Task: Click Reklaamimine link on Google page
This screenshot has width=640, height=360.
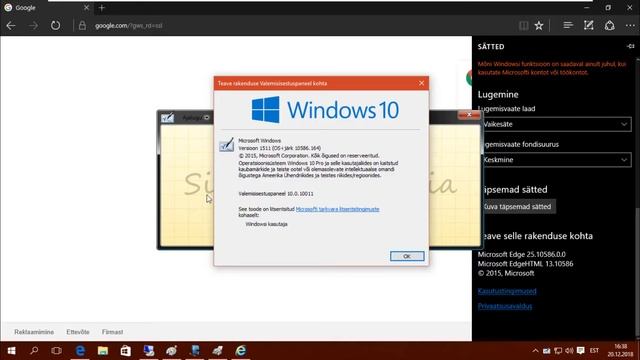Action: tap(34, 332)
